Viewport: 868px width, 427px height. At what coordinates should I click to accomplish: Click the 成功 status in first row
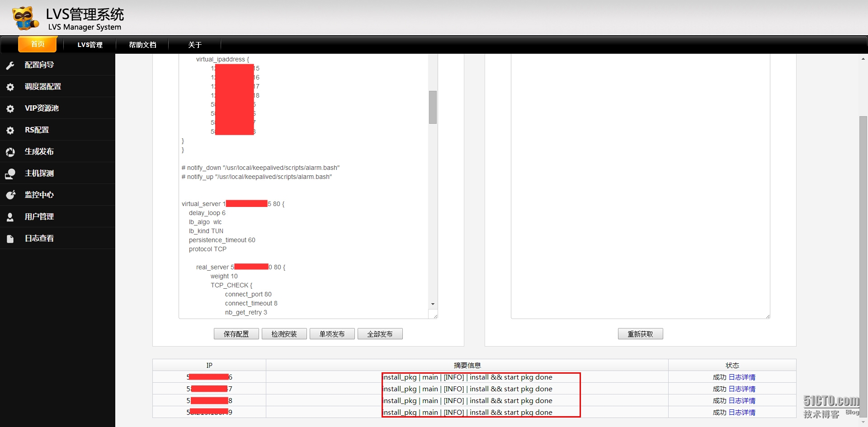[719, 377]
